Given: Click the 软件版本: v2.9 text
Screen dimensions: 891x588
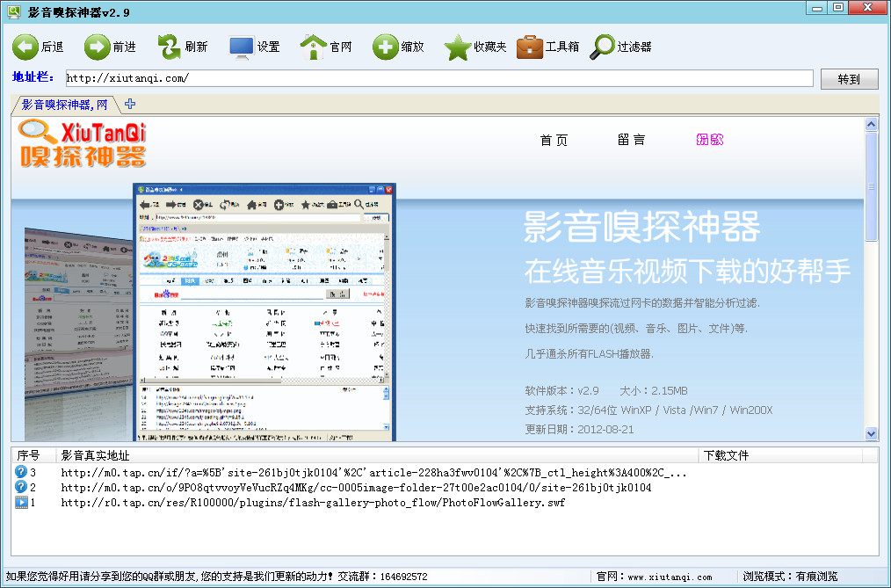Looking at the screenshot, I should pyautogui.click(x=562, y=391).
